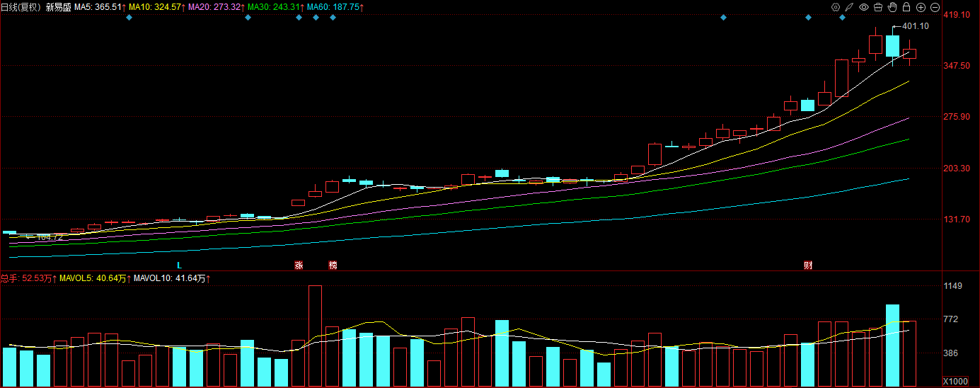Click the rightmost blue diamond event marker
Viewport: 980px width, 388px height.
click(x=842, y=17)
